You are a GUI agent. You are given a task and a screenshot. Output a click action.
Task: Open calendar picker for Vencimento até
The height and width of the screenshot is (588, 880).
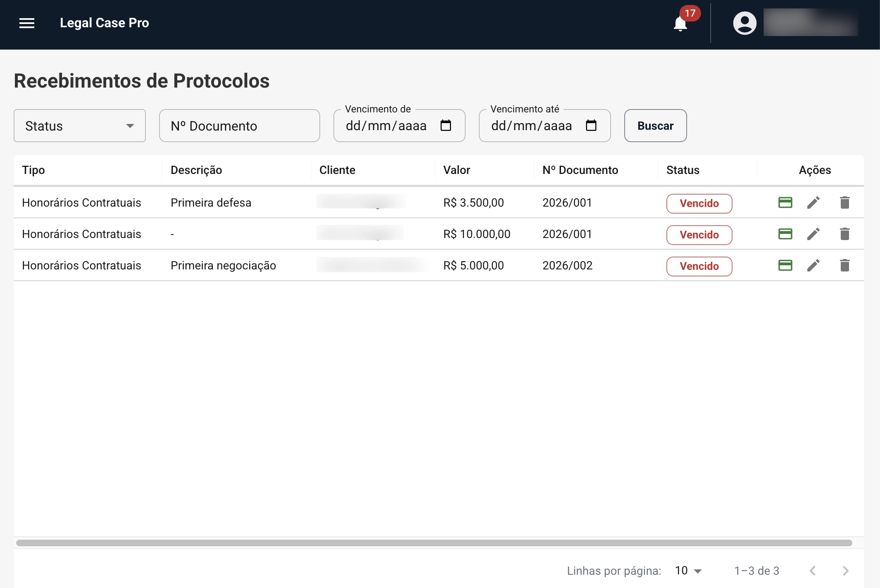pos(591,125)
